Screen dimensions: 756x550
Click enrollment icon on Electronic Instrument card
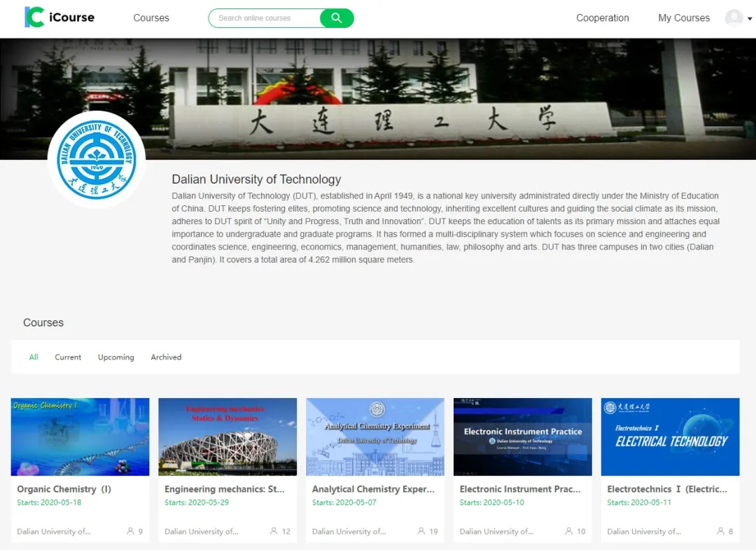(x=569, y=531)
